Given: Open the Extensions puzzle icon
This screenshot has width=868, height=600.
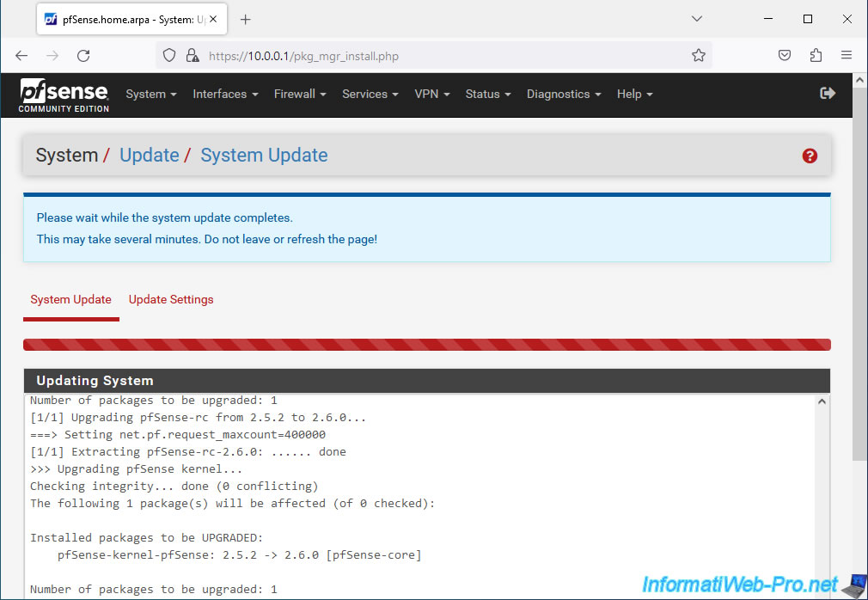Looking at the screenshot, I should tap(816, 55).
